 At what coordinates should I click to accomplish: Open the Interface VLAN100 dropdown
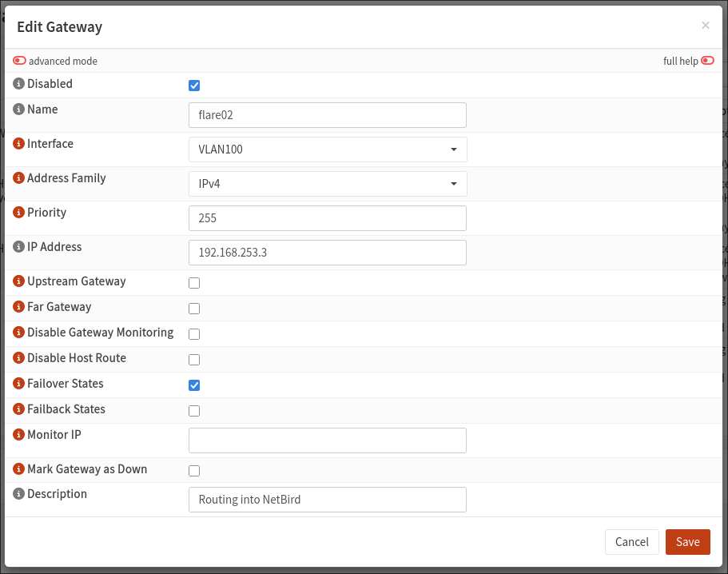click(x=328, y=149)
